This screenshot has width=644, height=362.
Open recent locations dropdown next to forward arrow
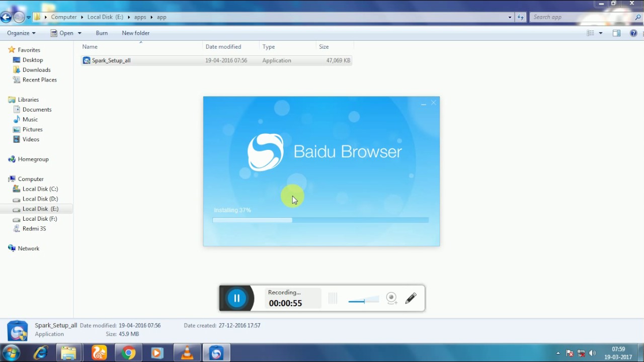[x=28, y=17]
